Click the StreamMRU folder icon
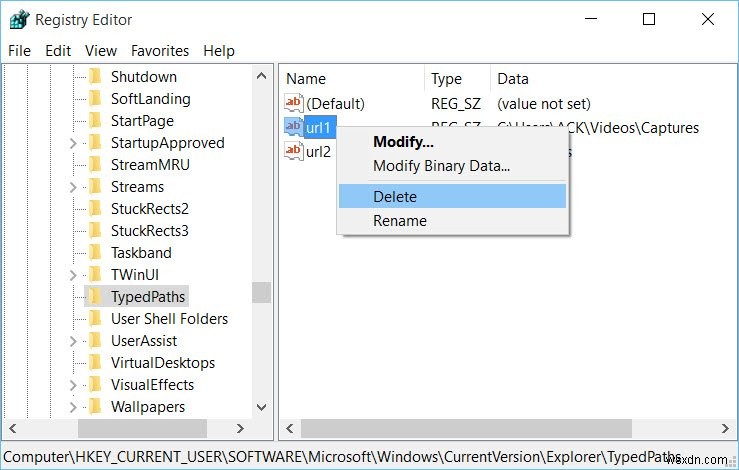 click(95, 165)
